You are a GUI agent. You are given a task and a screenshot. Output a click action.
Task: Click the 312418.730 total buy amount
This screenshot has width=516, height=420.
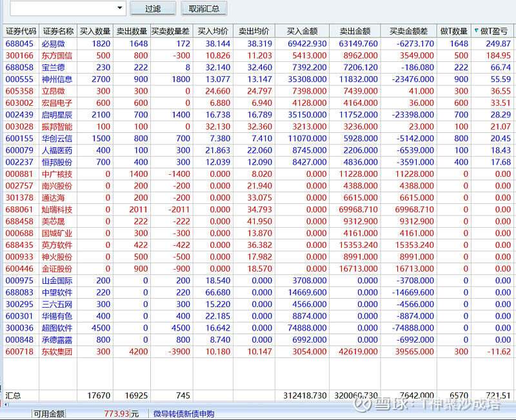(x=304, y=395)
